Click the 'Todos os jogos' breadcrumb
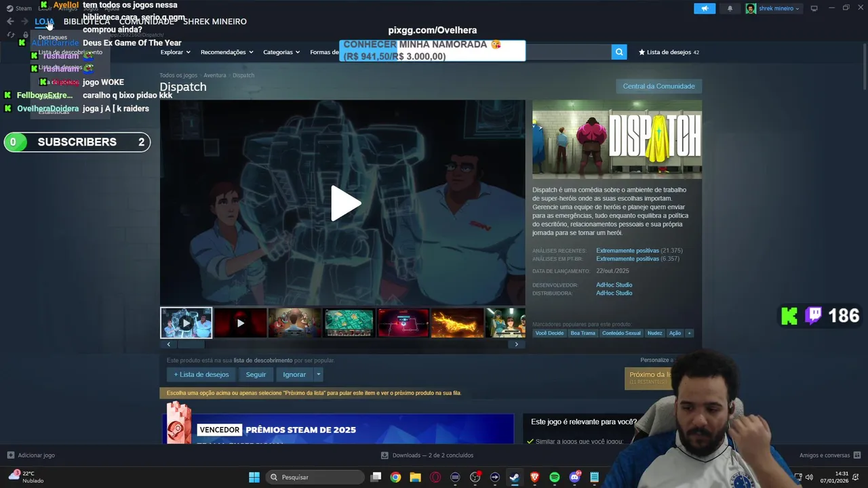The width and height of the screenshot is (868, 488). click(178, 75)
